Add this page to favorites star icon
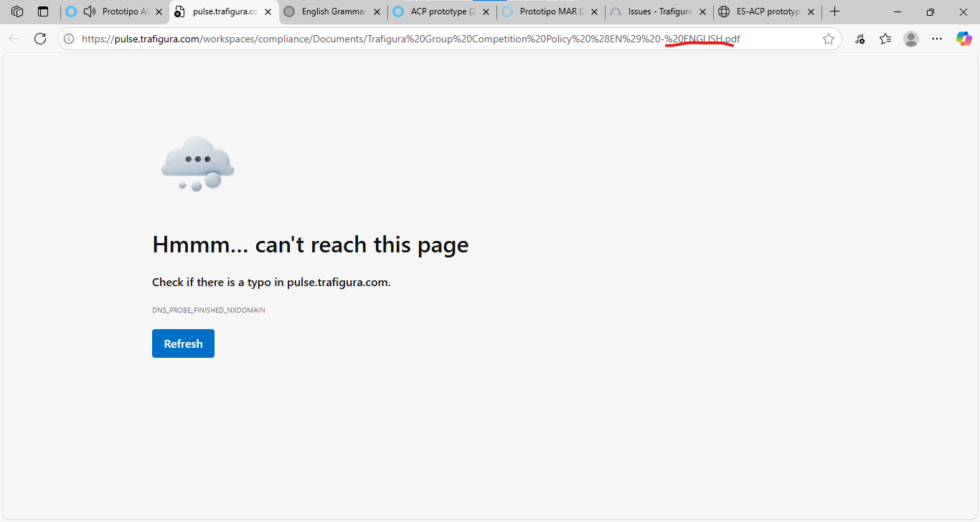This screenshot has height=522, width=980. 829,39
